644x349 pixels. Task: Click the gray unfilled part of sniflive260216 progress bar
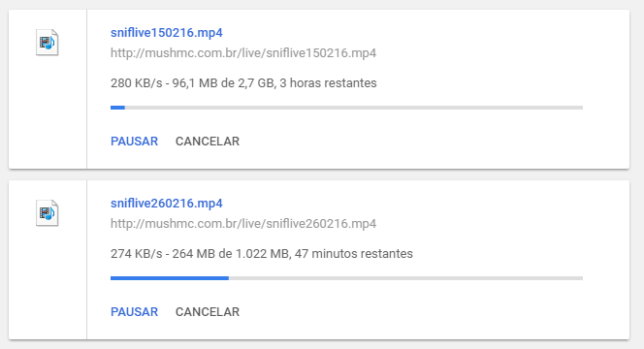coord(405,278)
